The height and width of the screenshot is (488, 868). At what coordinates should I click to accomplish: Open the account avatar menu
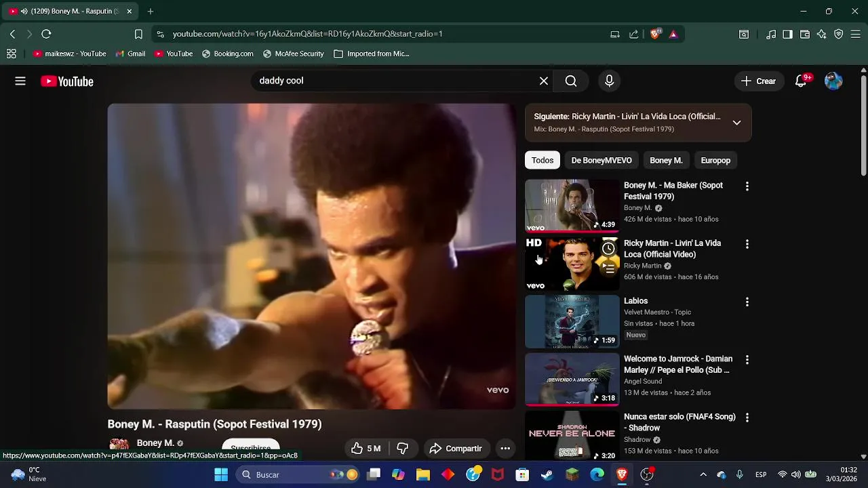coord(833,81)
